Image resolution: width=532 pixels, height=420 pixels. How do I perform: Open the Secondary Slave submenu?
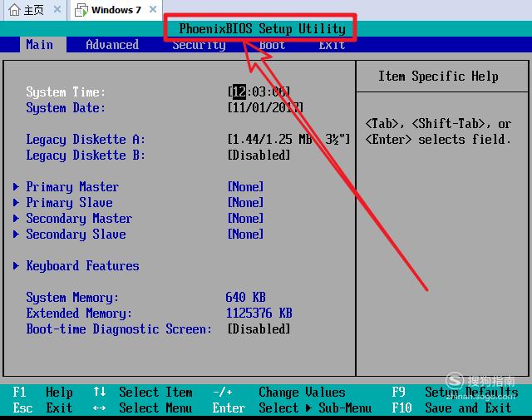coord(76,235)
